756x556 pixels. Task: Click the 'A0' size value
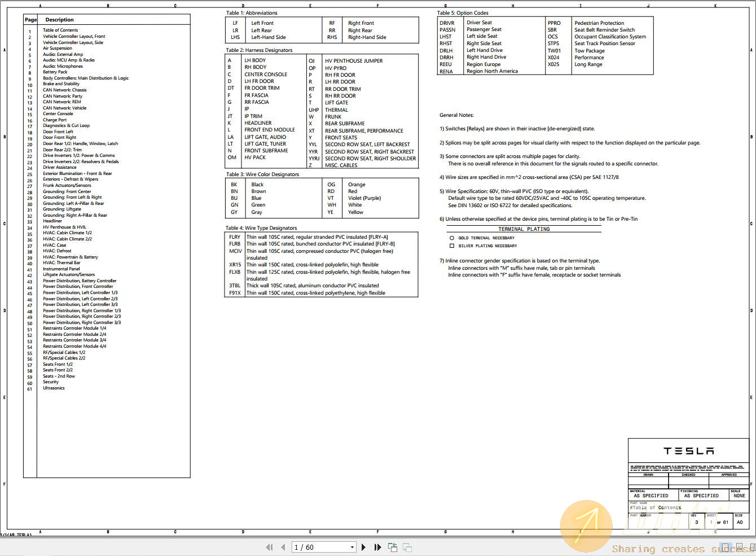coord(740,522)
